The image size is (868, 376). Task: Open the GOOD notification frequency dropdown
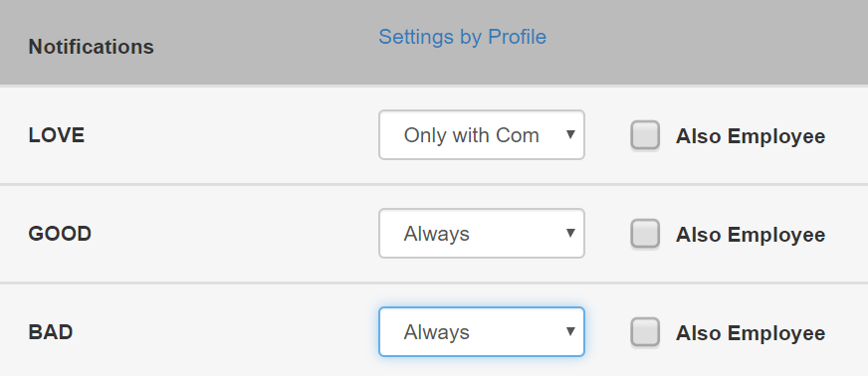point(482,234)
